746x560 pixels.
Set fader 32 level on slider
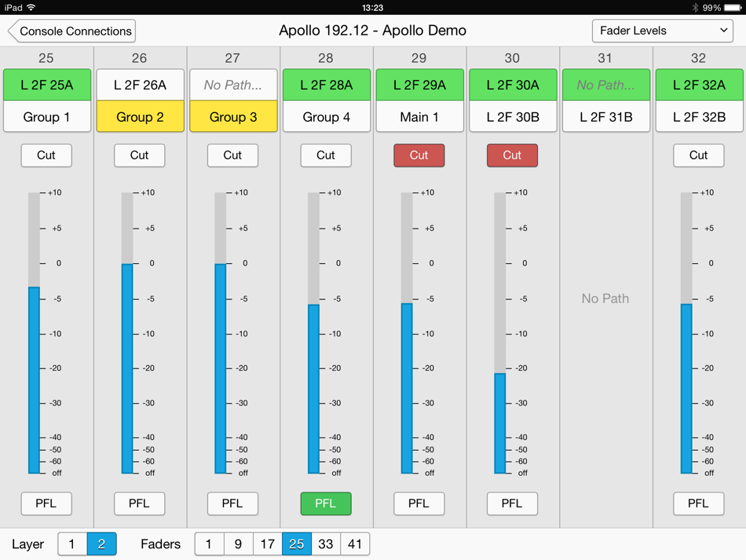point(686,333)
